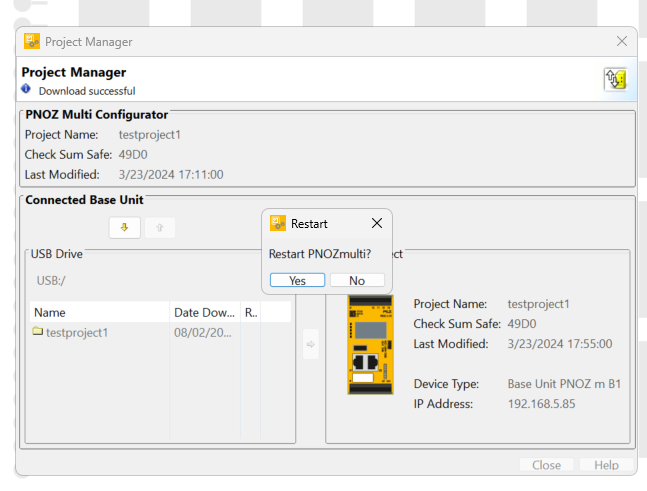Click the USB:/ path text
647x491 pixels.
pyautogui.click(x=51, y=281)
